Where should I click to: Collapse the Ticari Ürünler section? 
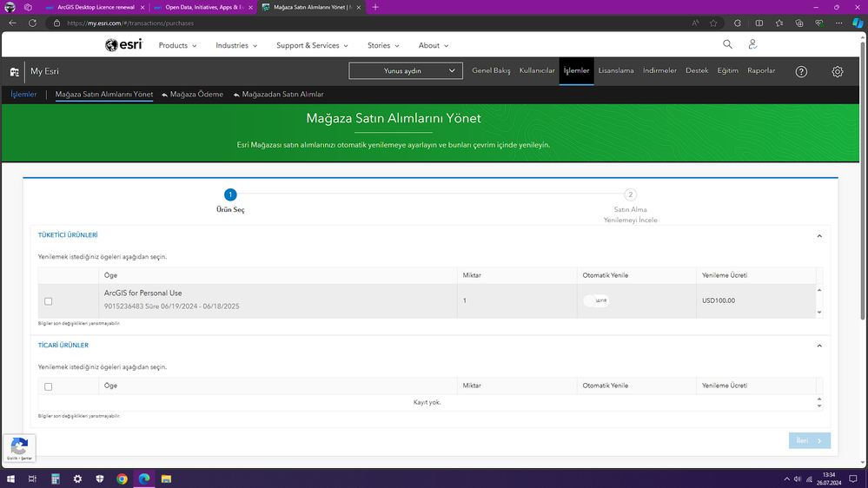click(x=819, y=346)
